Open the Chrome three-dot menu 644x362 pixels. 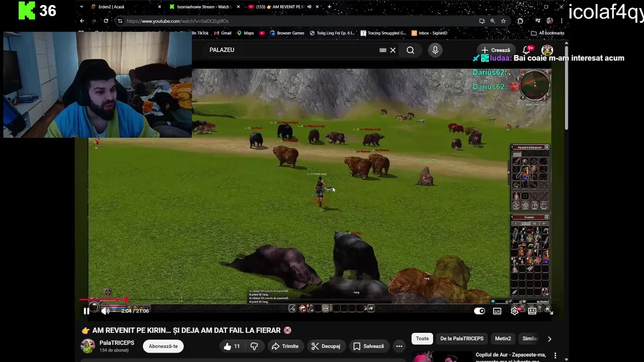pos(561,21)
